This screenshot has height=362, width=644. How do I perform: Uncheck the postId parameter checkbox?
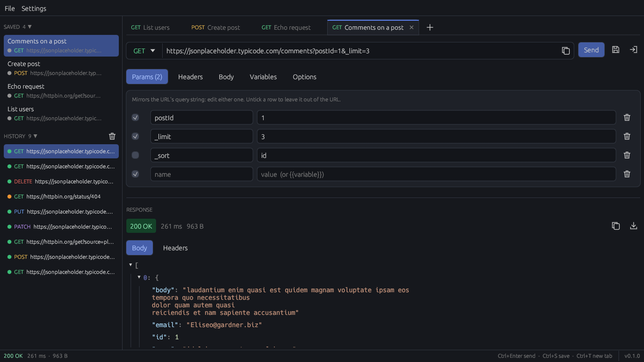tap(135, 117)
